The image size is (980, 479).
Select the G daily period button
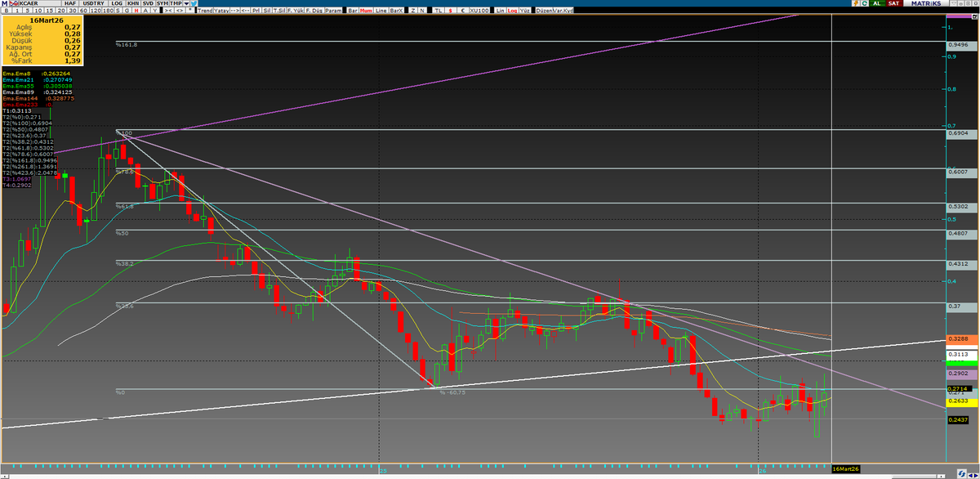tap(127, 11)
